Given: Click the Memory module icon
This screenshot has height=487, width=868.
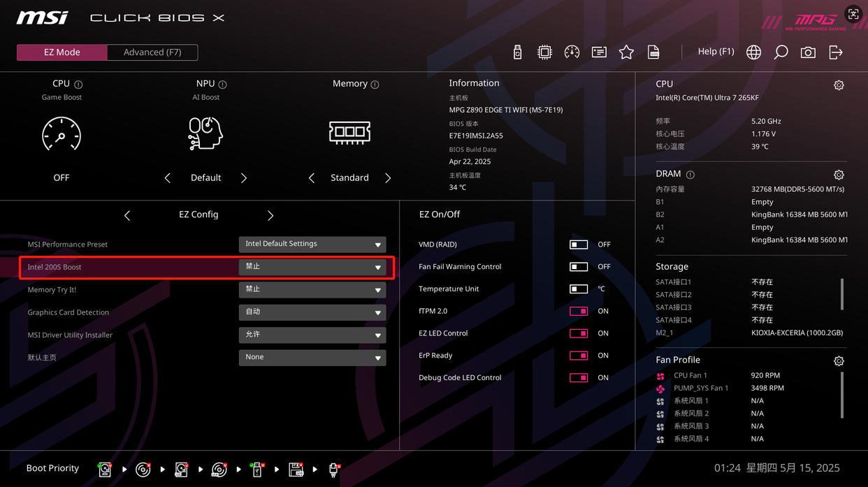Looking at the screenshot, I should 349,132.
